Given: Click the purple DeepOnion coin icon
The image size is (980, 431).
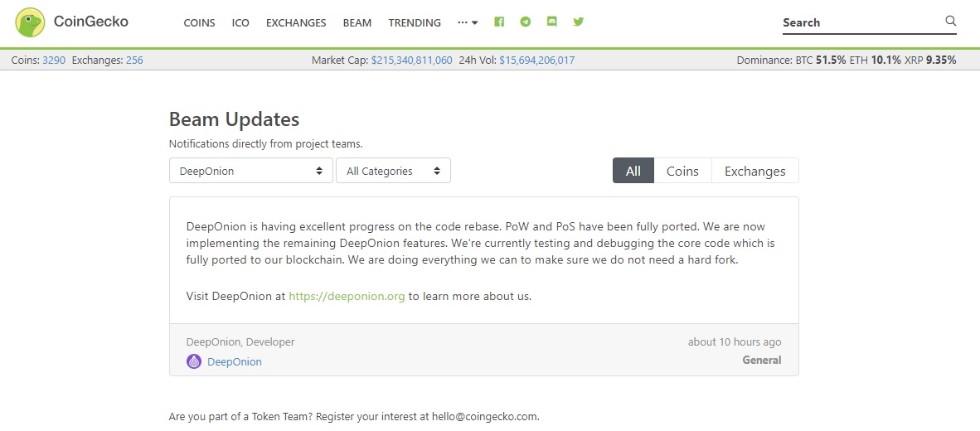Looking at the screenshot, I should [x=194, y=361].
